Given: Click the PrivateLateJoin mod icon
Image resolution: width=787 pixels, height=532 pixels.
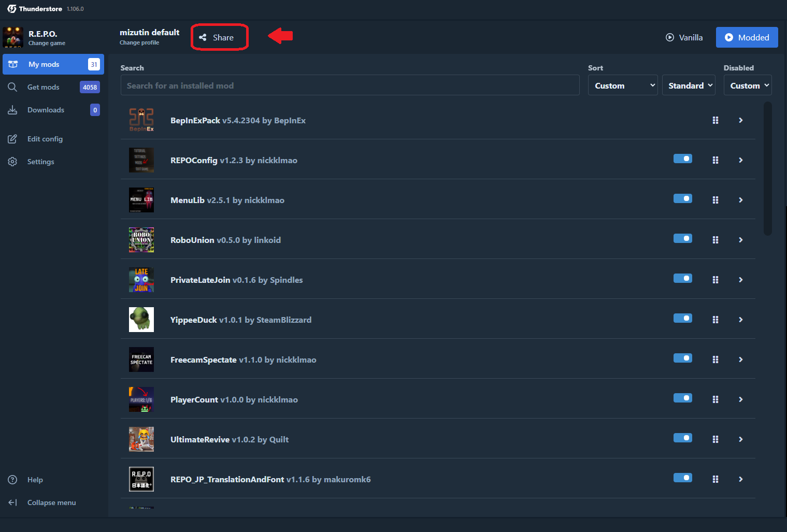Looking at the screenshot, I should [141, 280].
